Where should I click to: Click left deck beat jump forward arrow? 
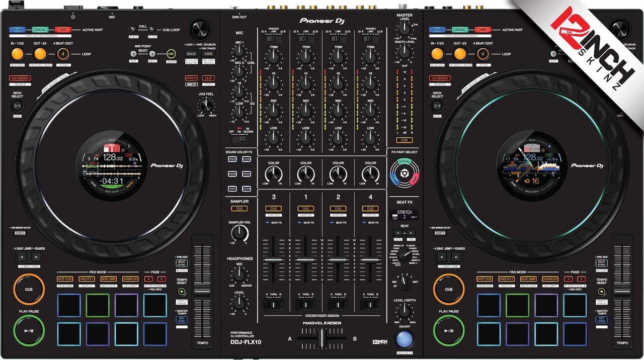(36, 257)
